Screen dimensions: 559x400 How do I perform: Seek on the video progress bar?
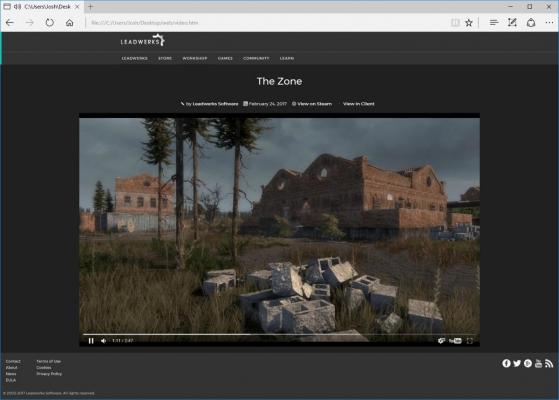click(279, 334)
